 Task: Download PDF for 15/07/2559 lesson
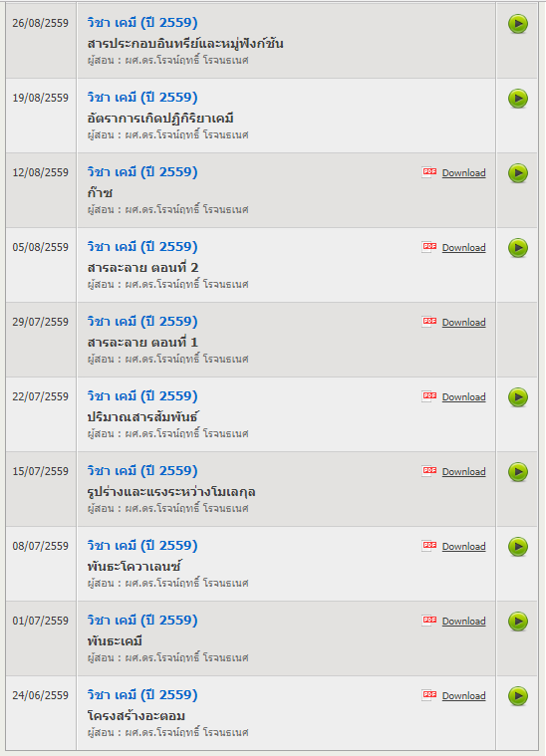coord(463,471)
